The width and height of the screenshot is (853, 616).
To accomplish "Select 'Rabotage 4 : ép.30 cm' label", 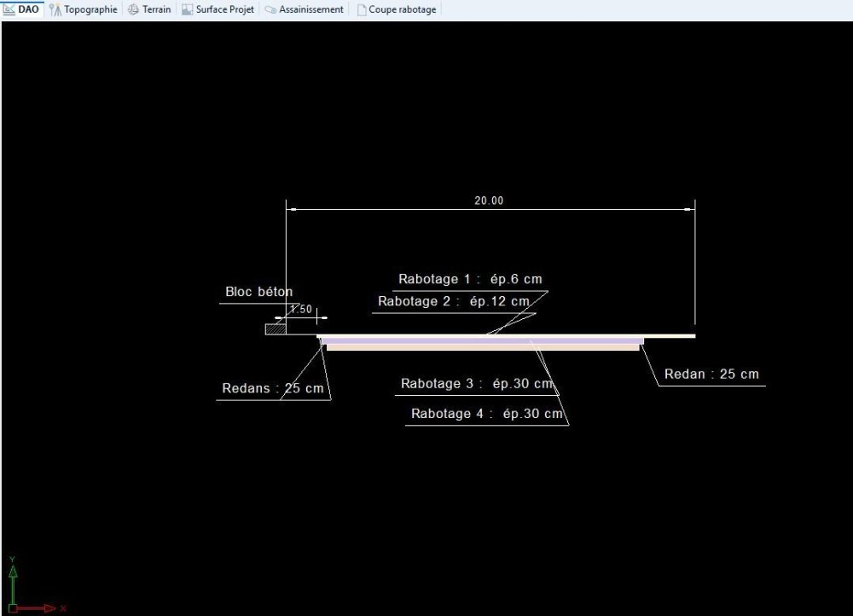I will point(487,414).
